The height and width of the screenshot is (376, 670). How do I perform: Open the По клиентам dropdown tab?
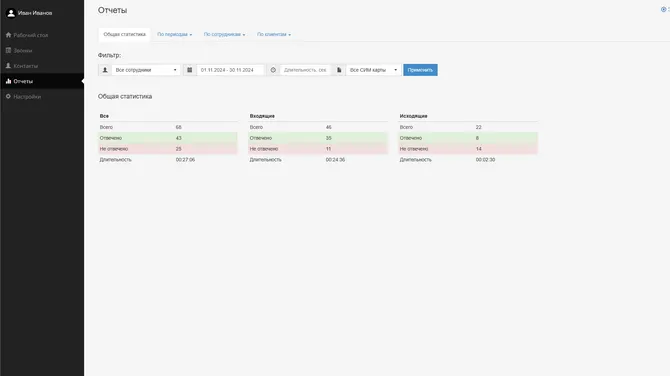point(274,35)
